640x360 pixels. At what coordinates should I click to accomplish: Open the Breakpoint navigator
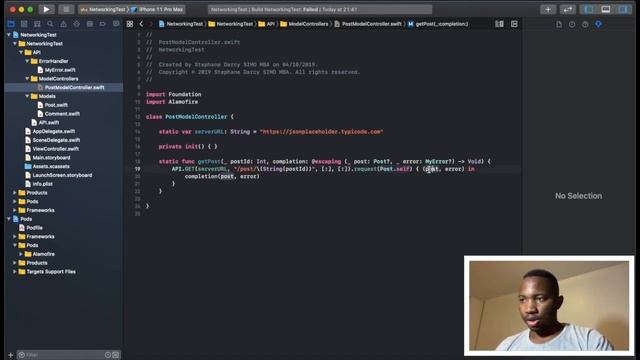point(102,24)
